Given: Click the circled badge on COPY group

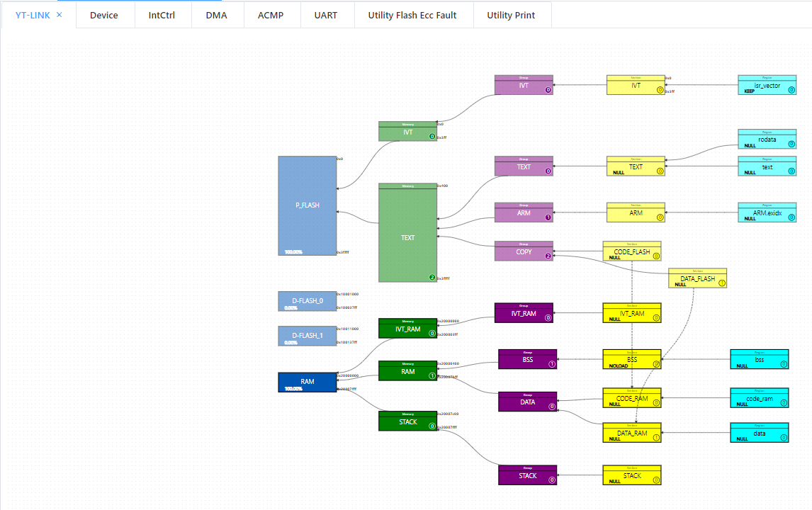Looking at the screenshot, I should [x=548, y=256].
